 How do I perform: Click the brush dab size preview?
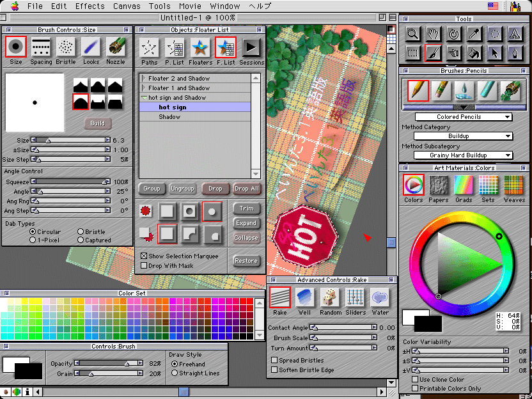(35, 102)
